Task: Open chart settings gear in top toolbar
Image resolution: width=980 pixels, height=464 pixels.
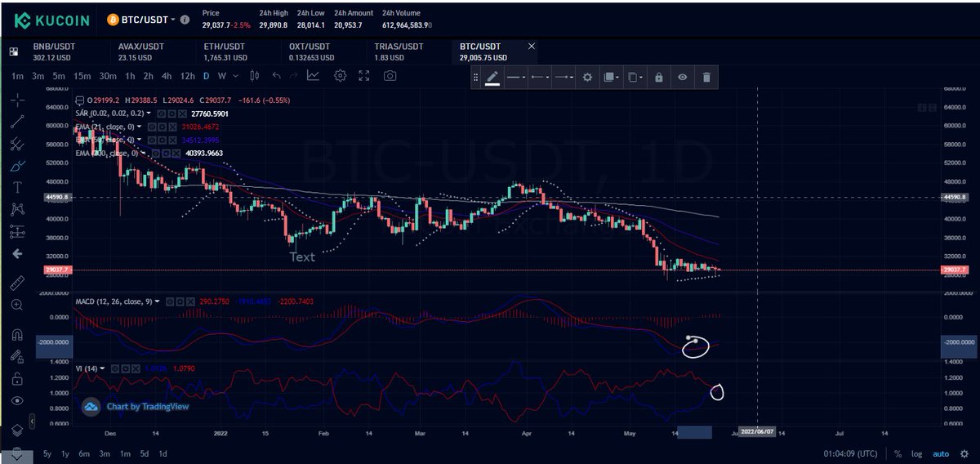Action: click(x=341, y=76)
